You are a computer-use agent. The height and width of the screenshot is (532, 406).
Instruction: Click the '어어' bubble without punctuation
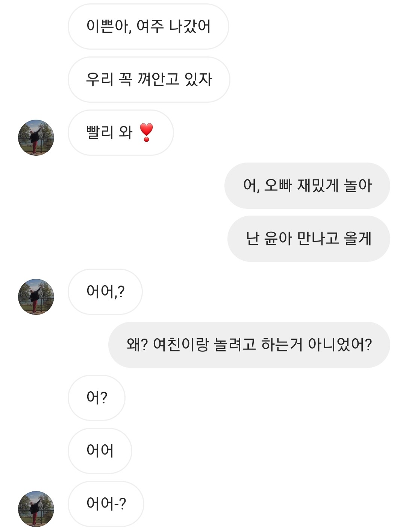pos(100,451)
